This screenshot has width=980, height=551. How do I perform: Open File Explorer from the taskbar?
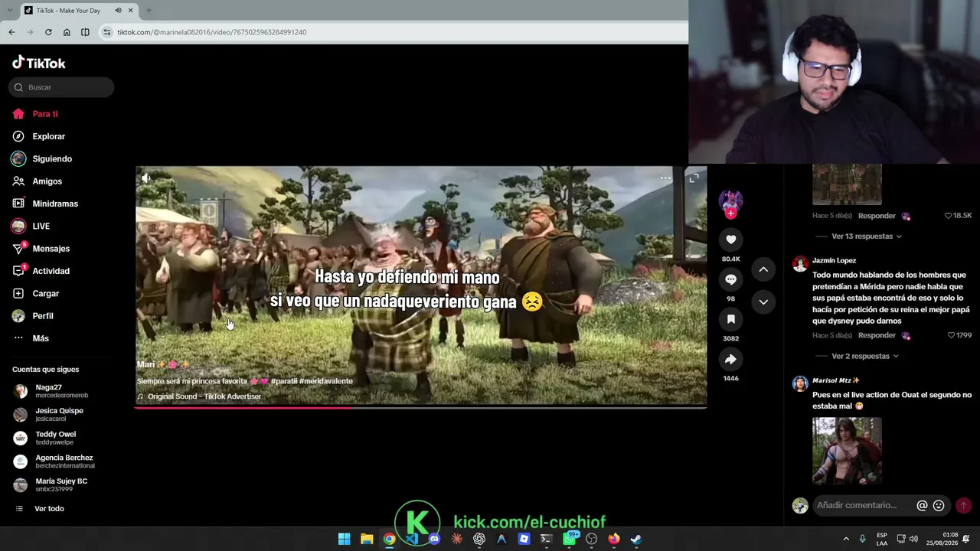(x=367, y=539)
